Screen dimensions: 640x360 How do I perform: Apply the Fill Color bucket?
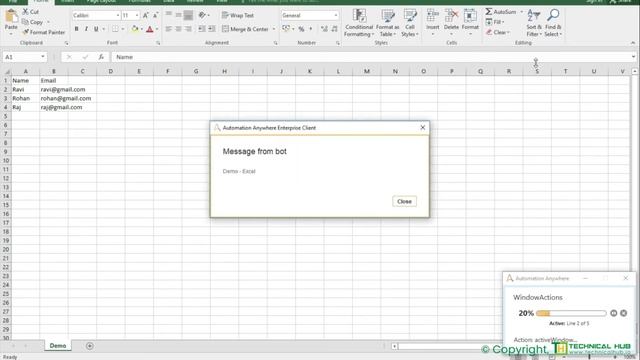(135, 29)
